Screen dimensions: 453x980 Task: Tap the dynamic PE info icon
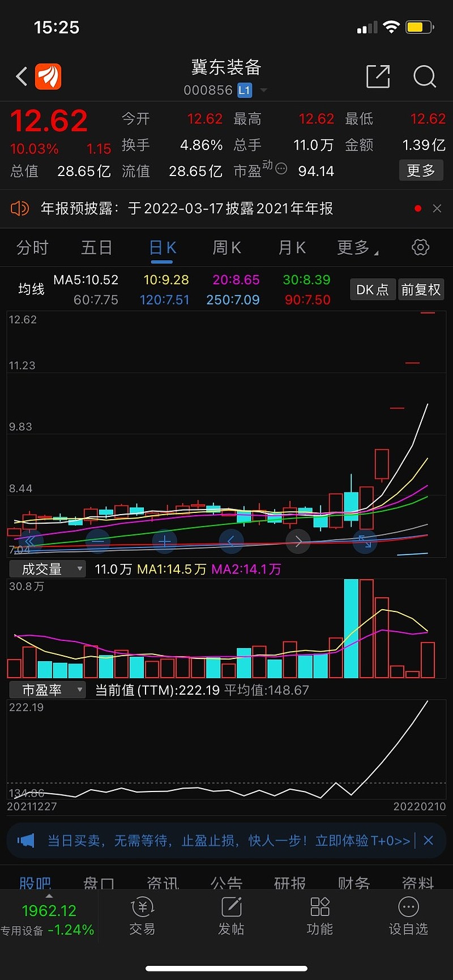[281, 169]
